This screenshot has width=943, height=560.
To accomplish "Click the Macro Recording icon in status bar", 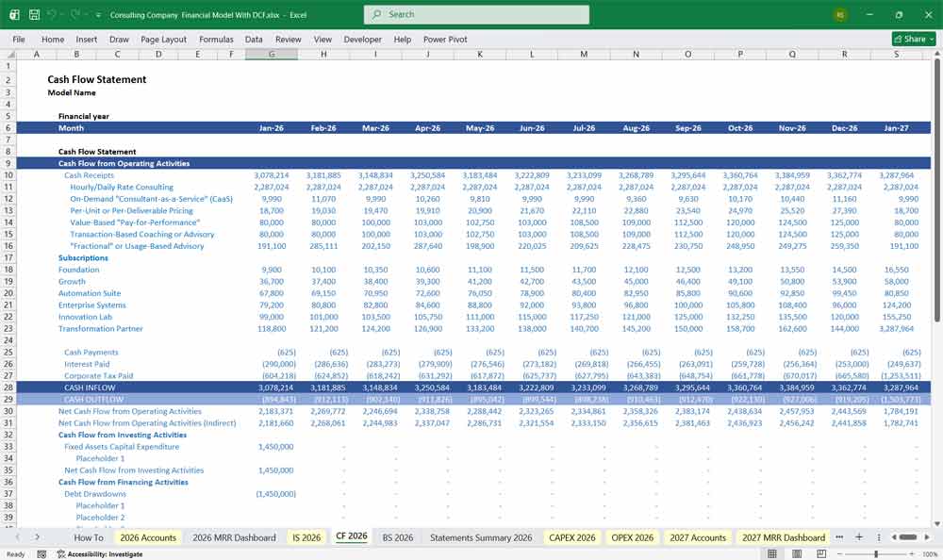I will tap(41, 553).
